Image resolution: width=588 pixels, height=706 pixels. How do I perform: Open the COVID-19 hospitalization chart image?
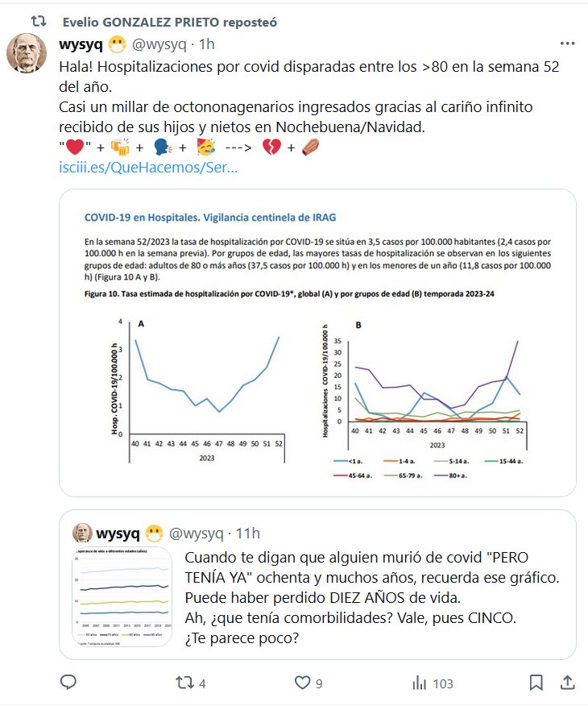pyautogui.click(x=317, y=343)
